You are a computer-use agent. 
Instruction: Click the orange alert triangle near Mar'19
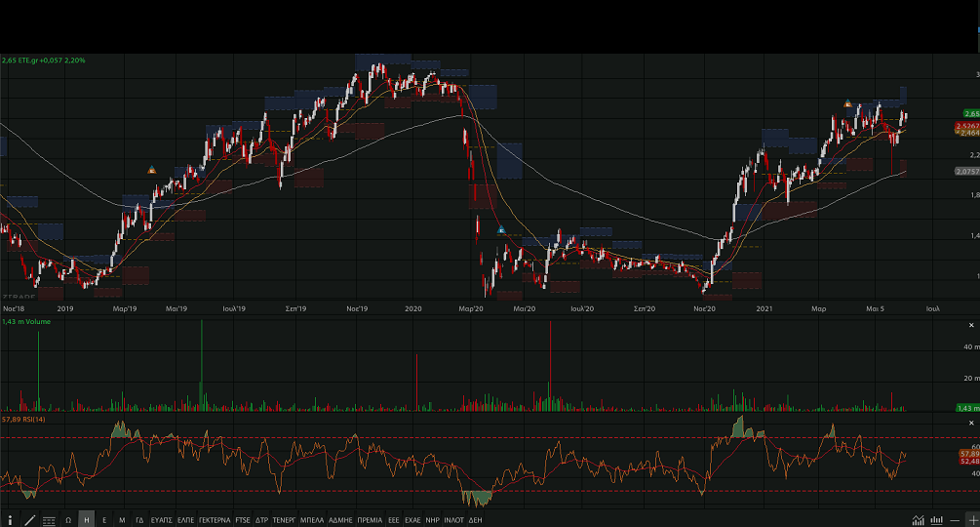click(x=152, y=170)
